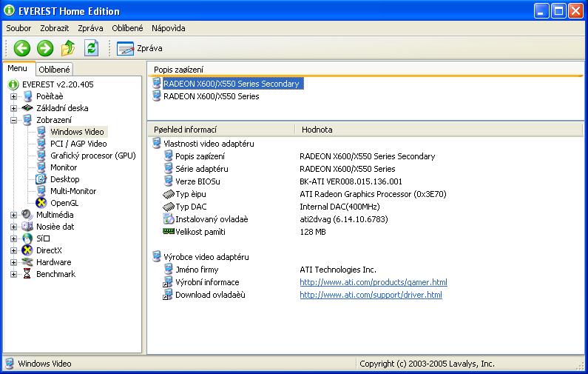Image resolution: width=588 pixels, height=374 pixels.
Task: Click the Benchmark hourglass icon
Action: point(27,274)
